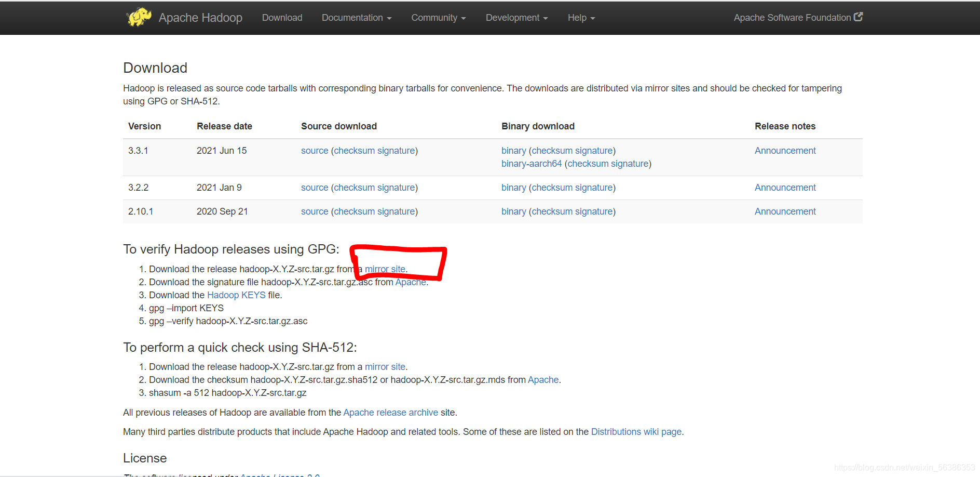
Task: Expand the Community dropdown menu
Action: (439, 18)
